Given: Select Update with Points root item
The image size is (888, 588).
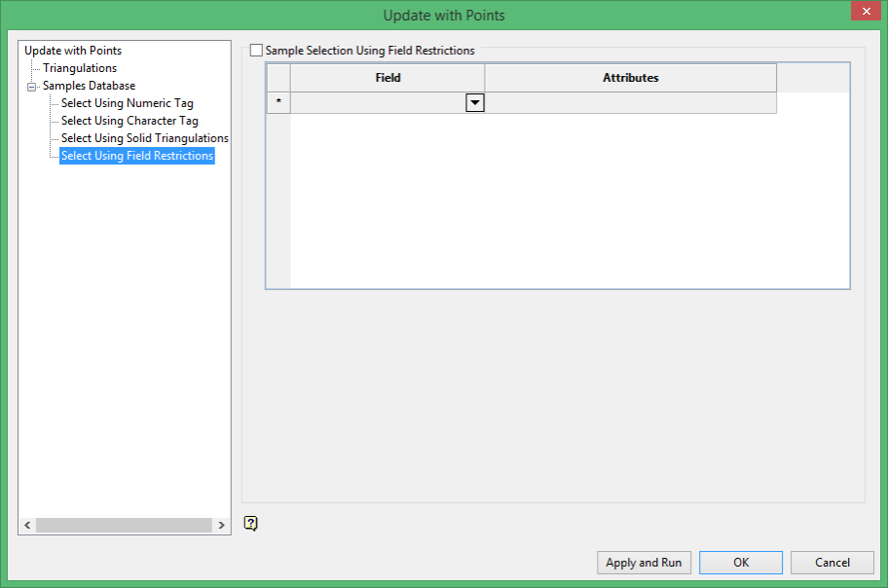Looking at the screenshot, I should tap(73, 51).
